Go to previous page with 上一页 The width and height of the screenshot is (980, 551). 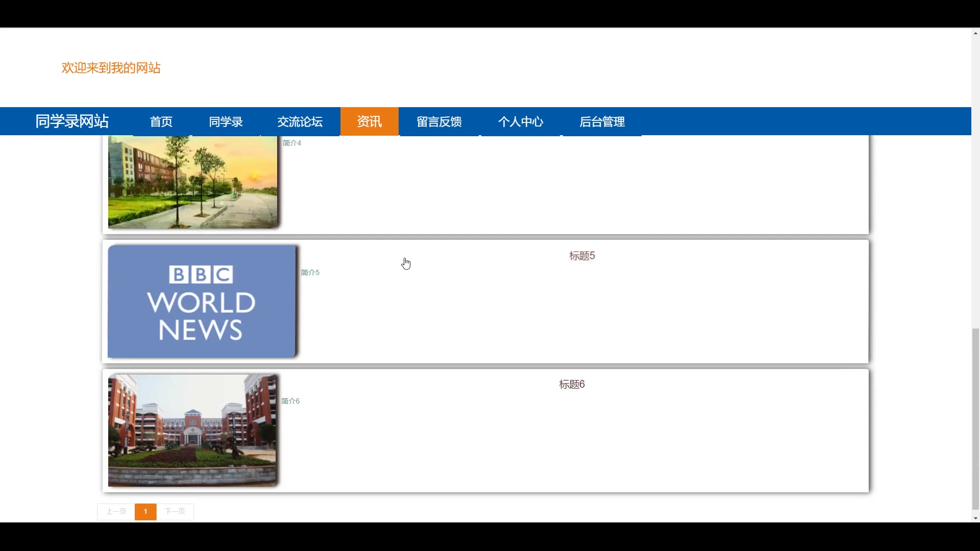tap(116, 511)
